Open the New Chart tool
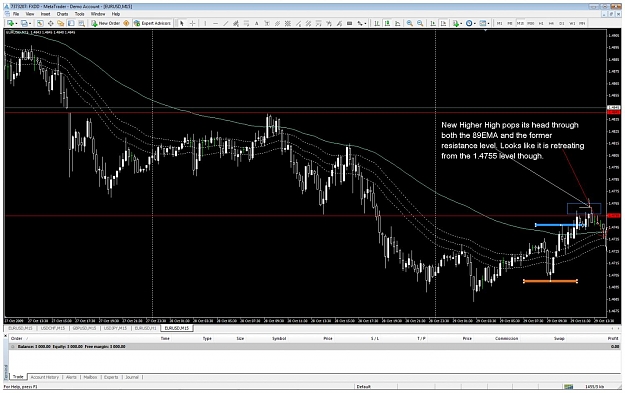Viewport: 625px width, 393px height. (x=10, y=23)
